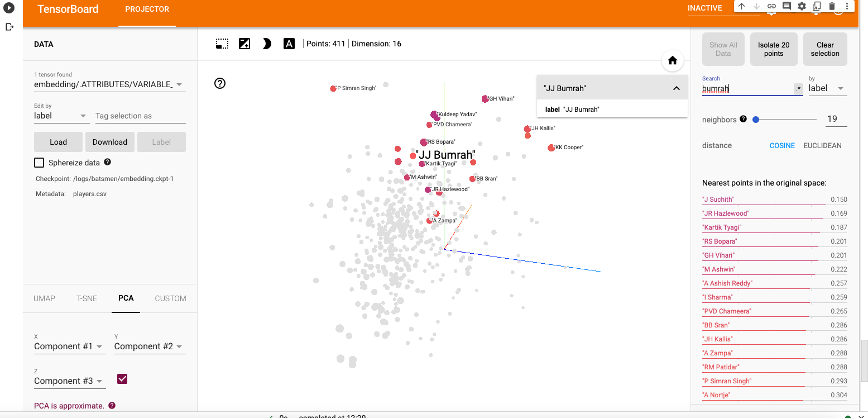
Task: Click the neighbors slider handle
Action: 756,119
